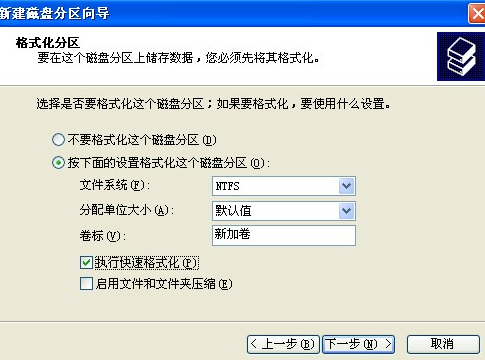Click the 新建磁盘分区向导 title bar
Screen dimensions: 485x360
(x=233, y=14)
